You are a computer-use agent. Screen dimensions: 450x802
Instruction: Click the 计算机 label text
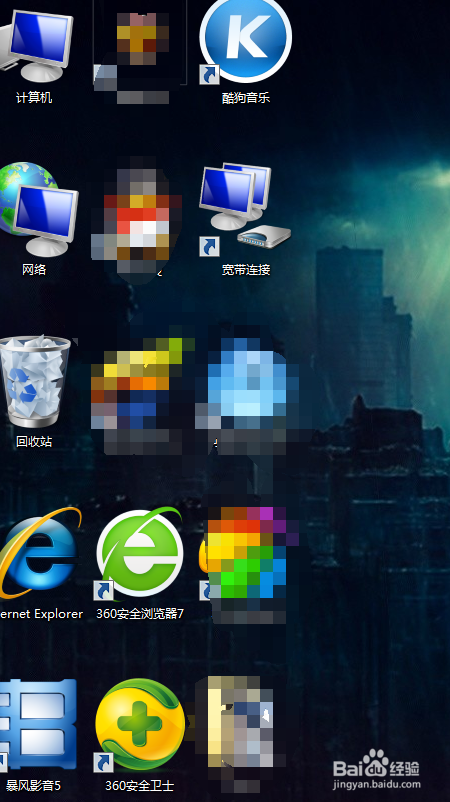34,98
